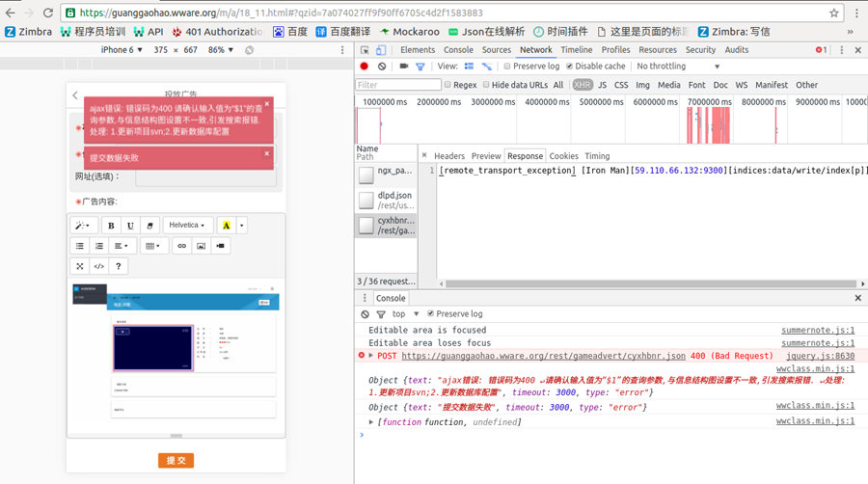Screen dimensions: 868x484
Task: Select the JS filter type
Action: 602,85
